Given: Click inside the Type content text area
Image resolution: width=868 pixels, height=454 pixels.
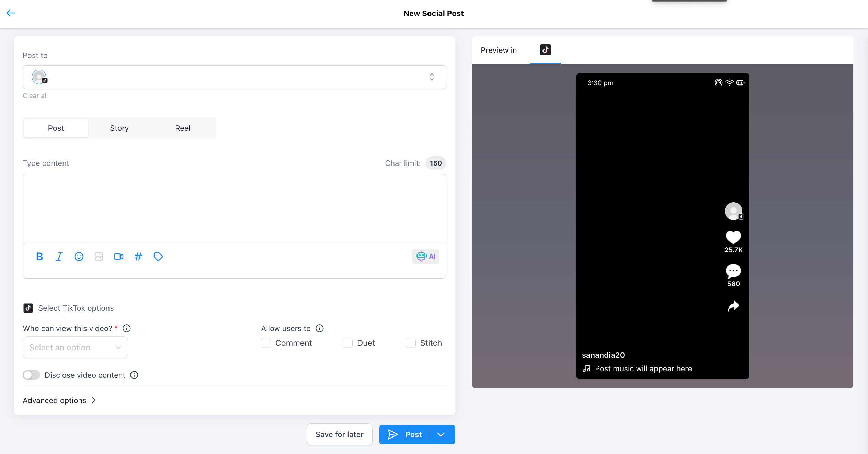Looking at the screenshot, I should click(234, 208).
